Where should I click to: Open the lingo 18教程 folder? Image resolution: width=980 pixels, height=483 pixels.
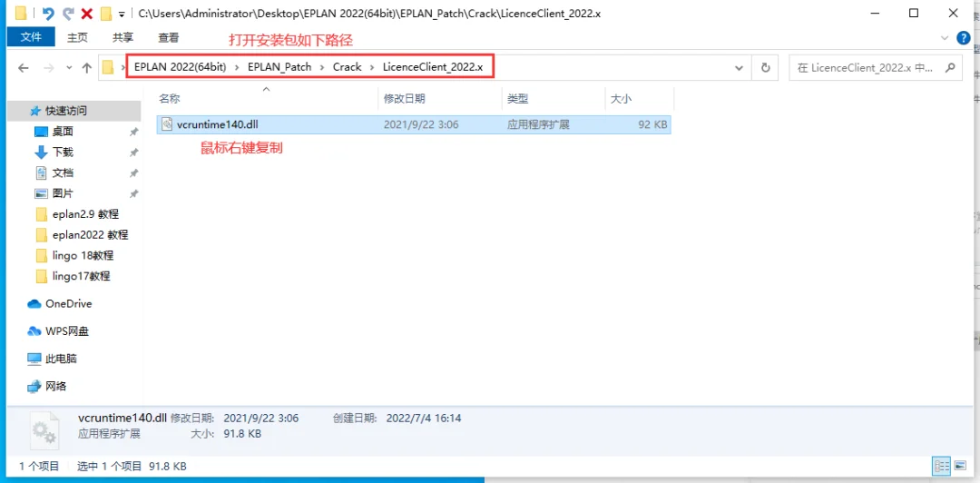(x=83, y=255)
